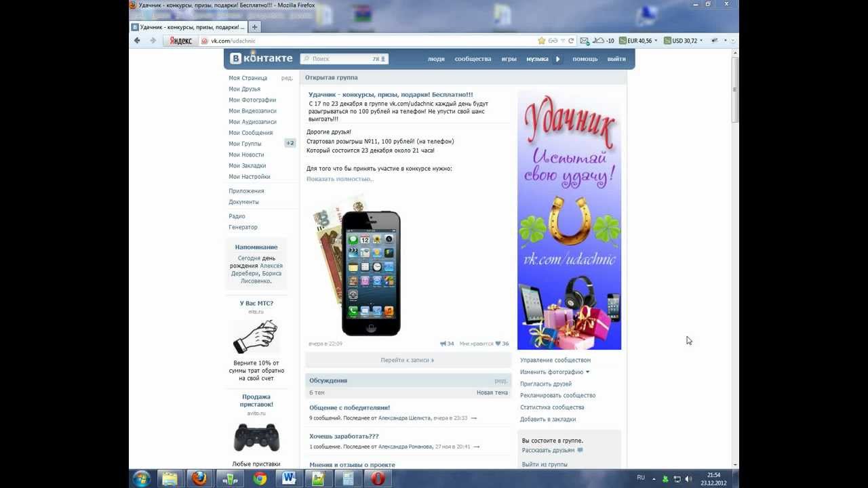Open the сообщества header menu item
The height and width of the screenshot is (488, 868).
(x=473, y=59)
